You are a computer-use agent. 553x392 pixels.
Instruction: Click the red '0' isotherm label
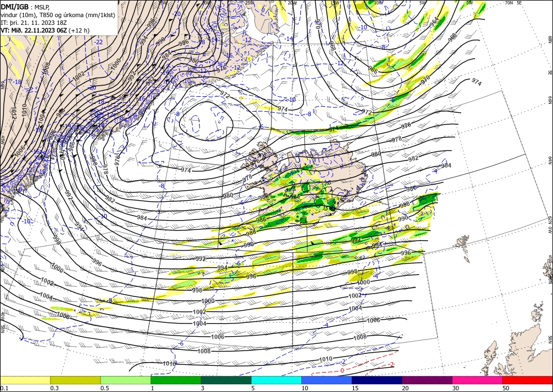click(342, 370)
